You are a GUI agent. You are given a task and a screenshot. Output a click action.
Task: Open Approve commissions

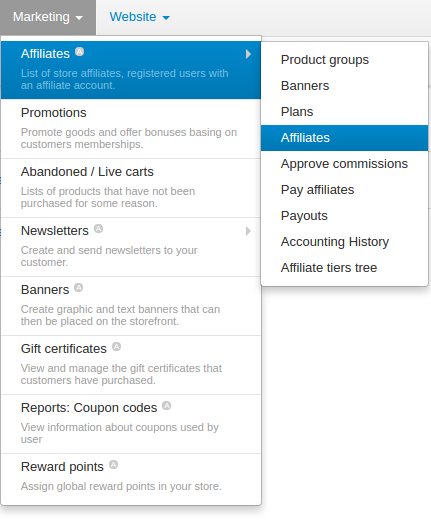[x=345, y=164]
